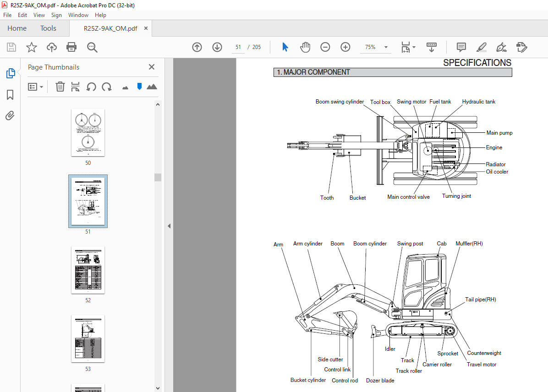
Task: Go to the next page arrow
Action: click(x=217, y=47)
